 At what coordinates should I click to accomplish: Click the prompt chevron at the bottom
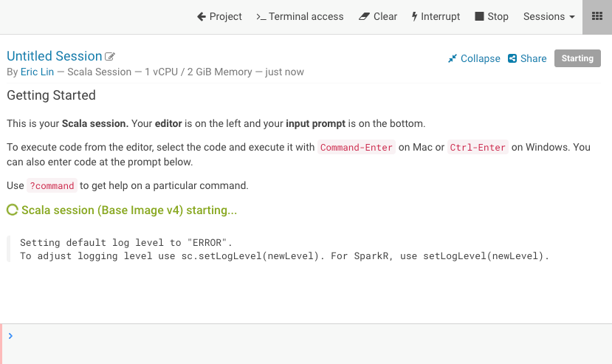click(10, 336)
